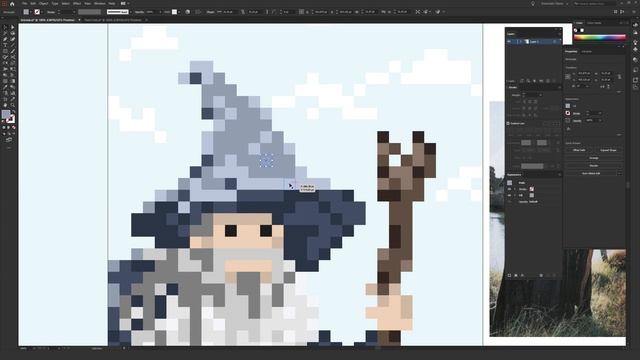
Task: Create new layer in Layers panel
Action: [548, 81]
